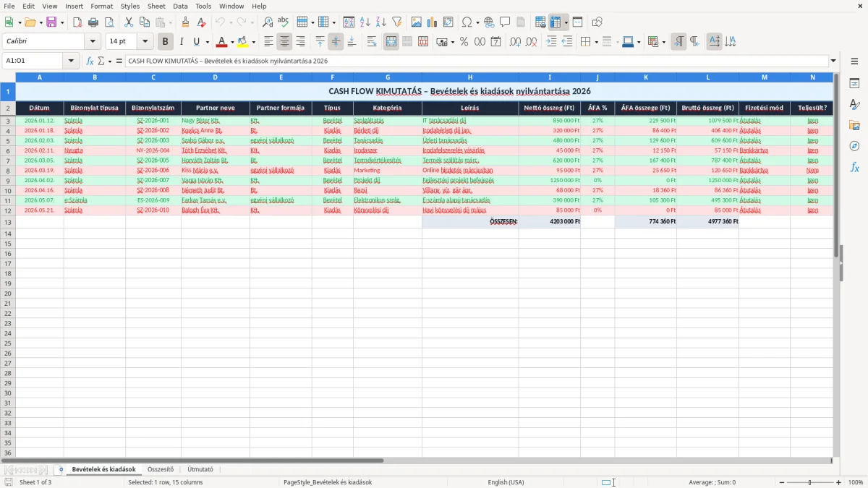
Task: Activate Clone Formatting paintbrush
Action: pos(185,22)
